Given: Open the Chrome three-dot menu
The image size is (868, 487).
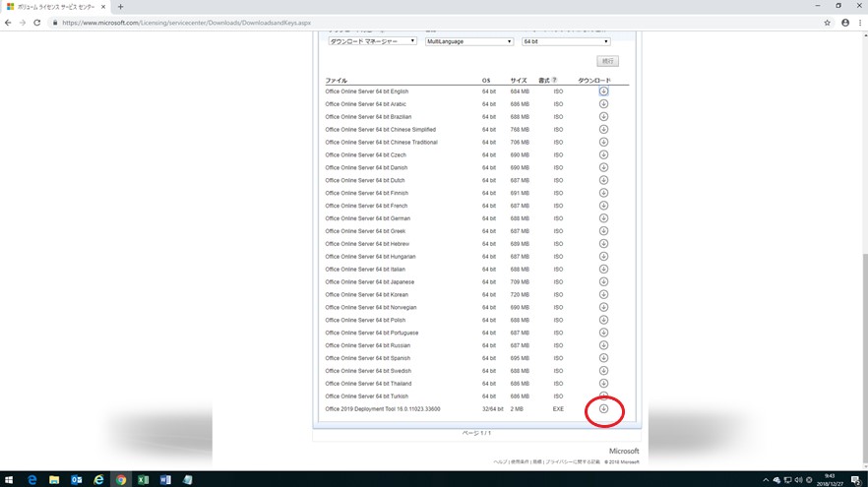Looking at the screenshot, I should pyautogui.click(x=860, y=23).
